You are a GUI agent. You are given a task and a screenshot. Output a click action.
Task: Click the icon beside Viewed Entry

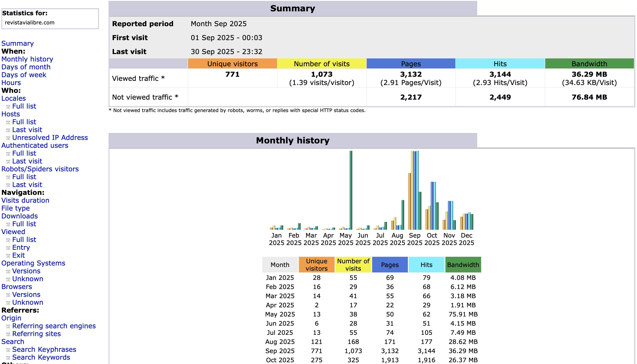[x=8, y=248]
